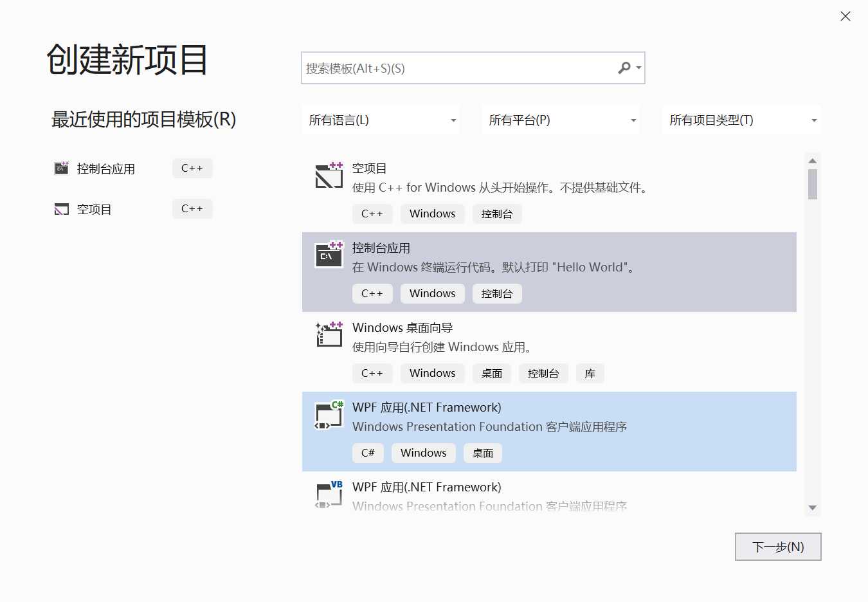Click 控制台 tag under 空项目 template
This screenshot has height=602, width=868.
(x=497, y=214)
